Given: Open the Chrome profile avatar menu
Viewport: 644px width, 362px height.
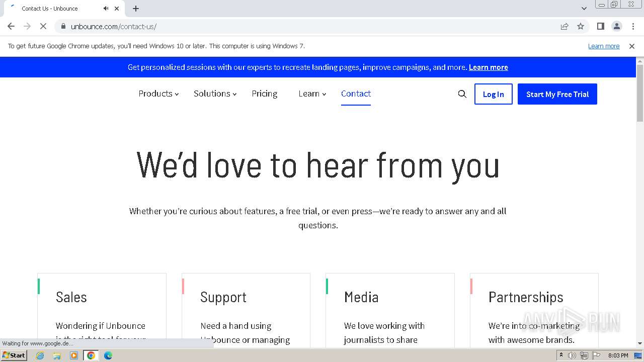Looking at the screenshot, I should (x=616, y=26).
